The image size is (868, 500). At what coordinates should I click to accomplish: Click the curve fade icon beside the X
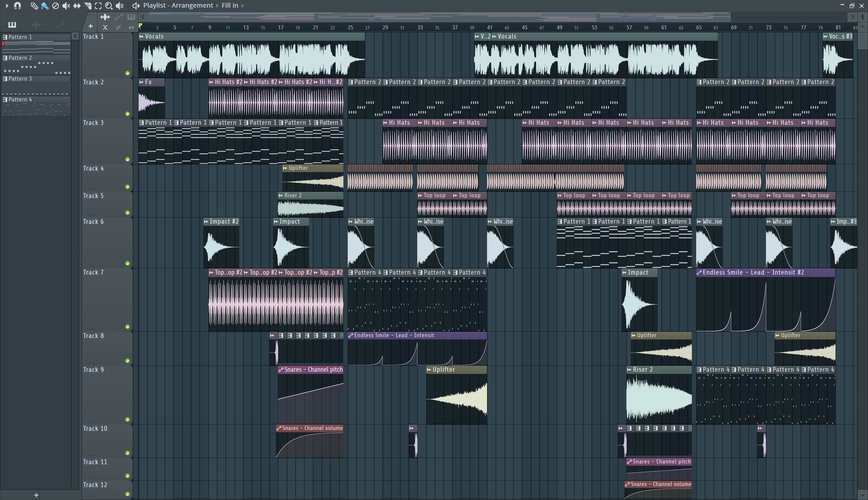point(118,27)
